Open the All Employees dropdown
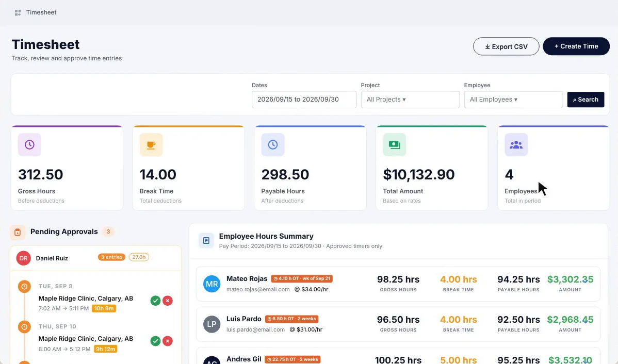 pyautogui.click(x=513, y=100)
